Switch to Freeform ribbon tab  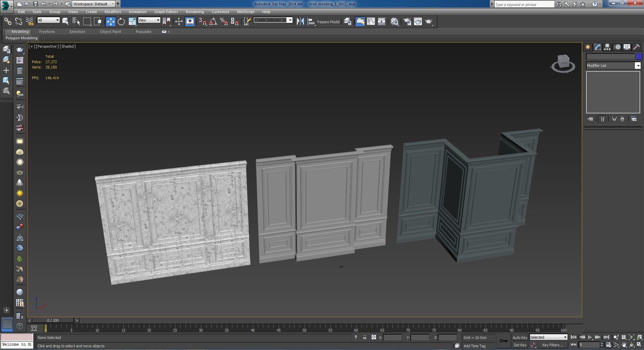[47, 32]
